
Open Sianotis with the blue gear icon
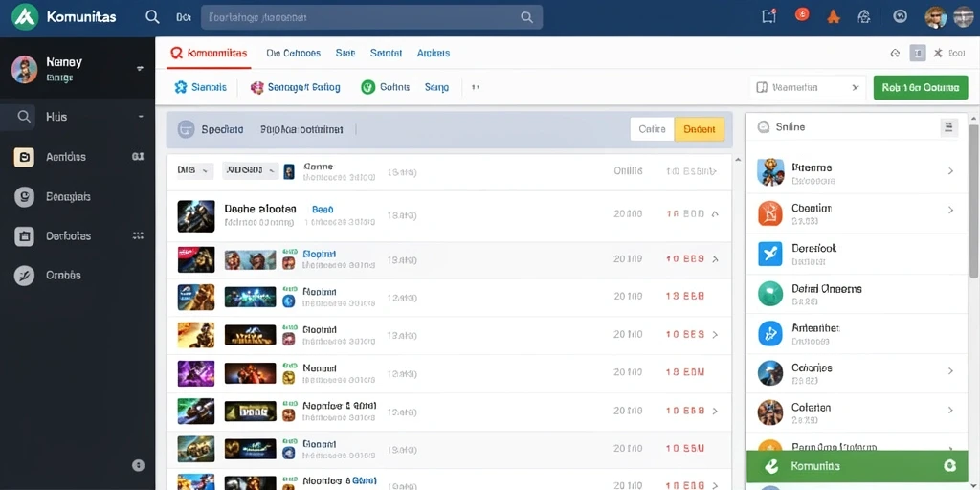pyautogui.click(x=200, y=87)
